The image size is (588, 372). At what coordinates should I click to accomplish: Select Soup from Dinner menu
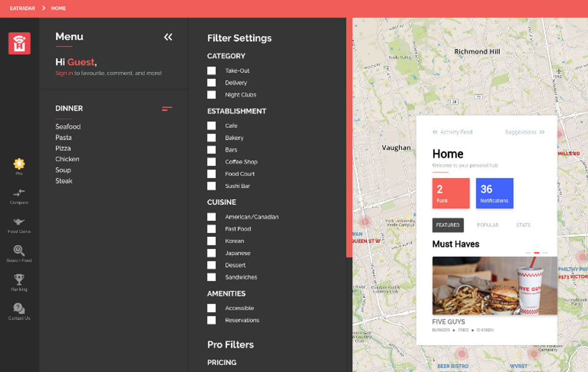[x=63, y=170]
